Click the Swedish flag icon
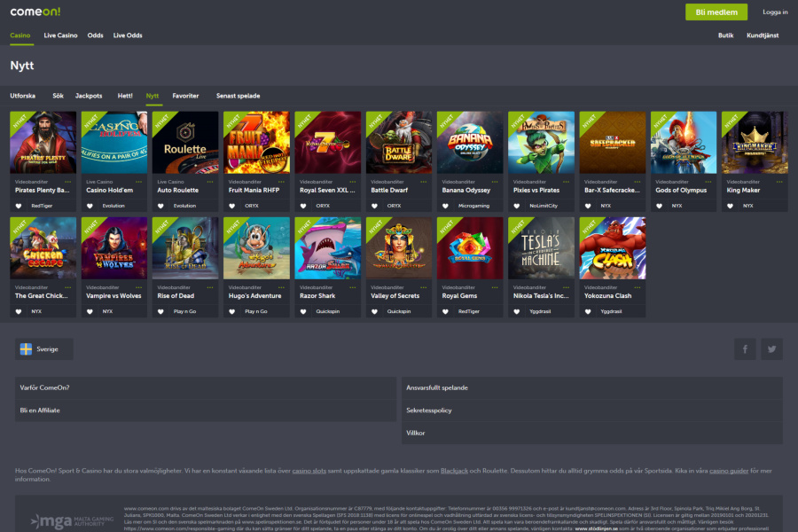 click(x=26, y=349)
